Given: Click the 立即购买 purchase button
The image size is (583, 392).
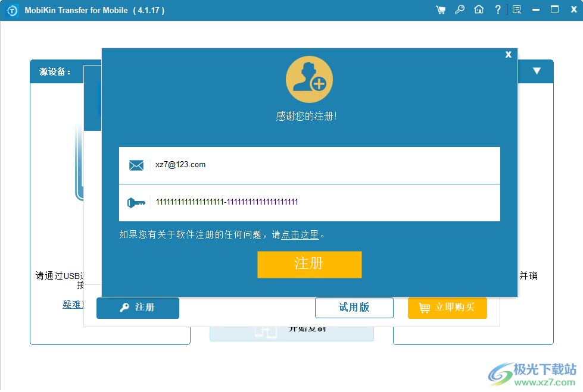Looking at the screenshot, I should [447, 308].
